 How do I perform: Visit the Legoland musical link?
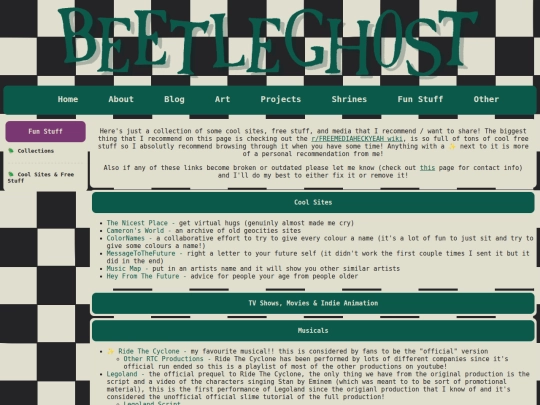click(122, 374)
